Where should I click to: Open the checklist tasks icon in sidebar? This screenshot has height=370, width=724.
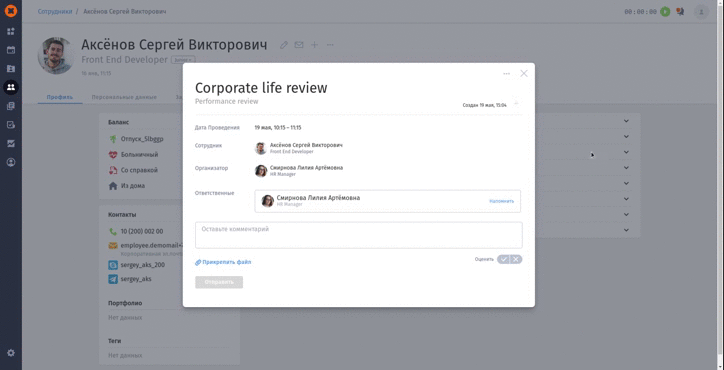point(11,125)
